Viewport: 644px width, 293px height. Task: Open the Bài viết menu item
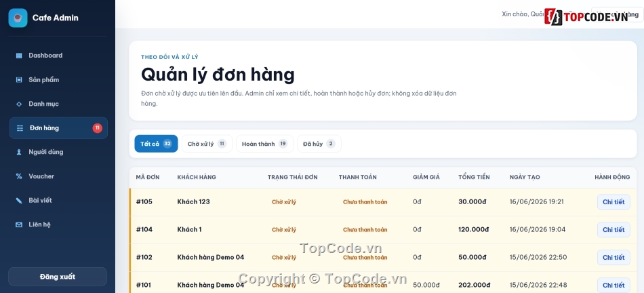click(x=58, y=201)
